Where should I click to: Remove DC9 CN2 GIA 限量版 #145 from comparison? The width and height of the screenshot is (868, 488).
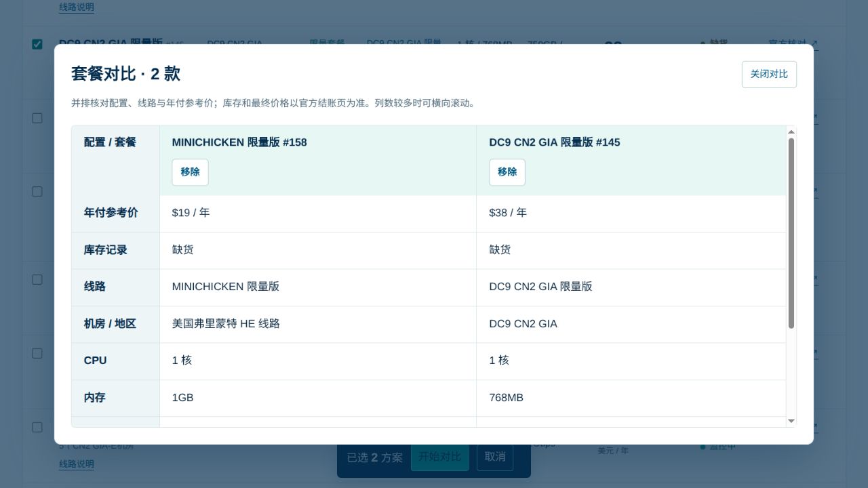click(507, 172)
